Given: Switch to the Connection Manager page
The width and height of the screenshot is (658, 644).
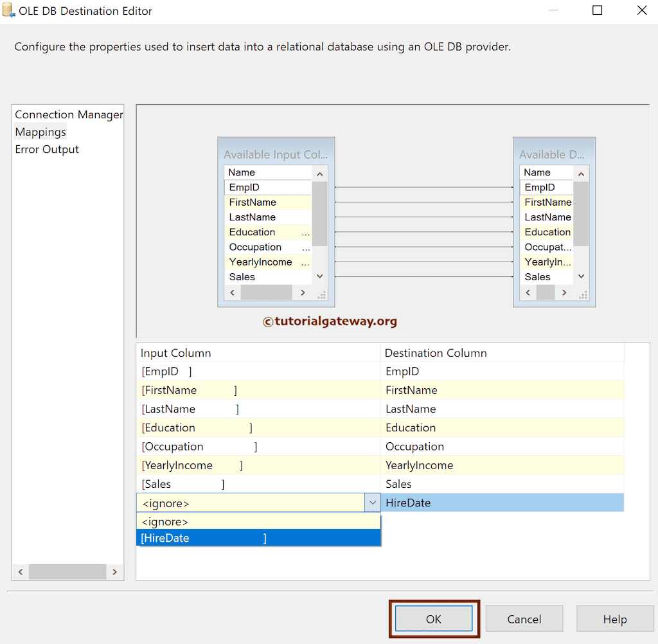Looking at the screenshot, I should click(x=68, y=114).
